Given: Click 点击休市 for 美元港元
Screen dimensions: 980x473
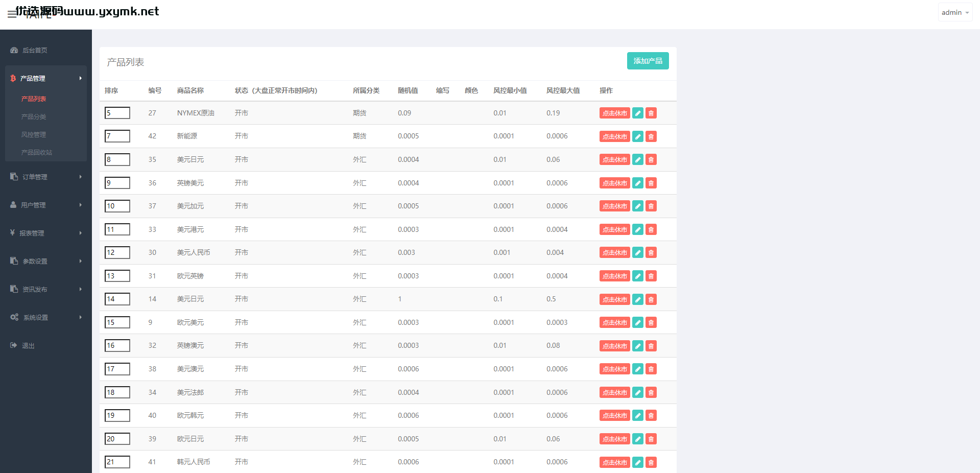Looking at the screenshot, I should pyautogui.click(x=615, y=229).
